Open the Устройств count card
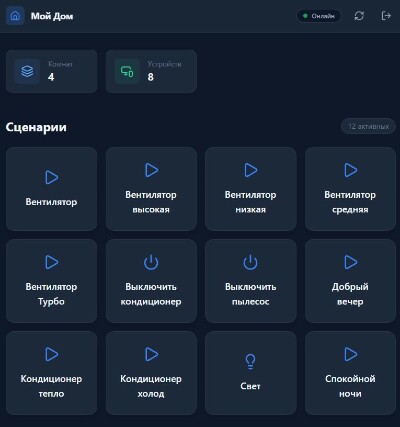Viewport: 400px width, 427px height. [x=151, y=71]
